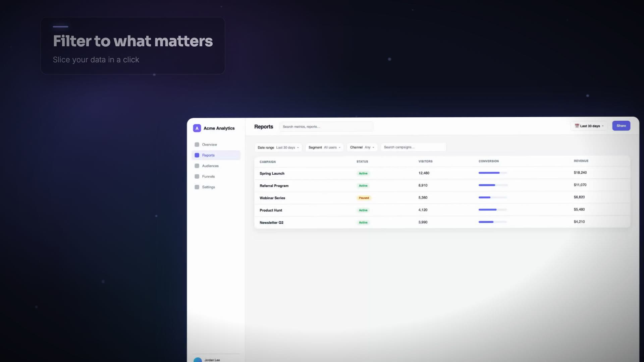Open the header Last 30 days picker
Screen dimensions: 644x362
tap(589, 126)
